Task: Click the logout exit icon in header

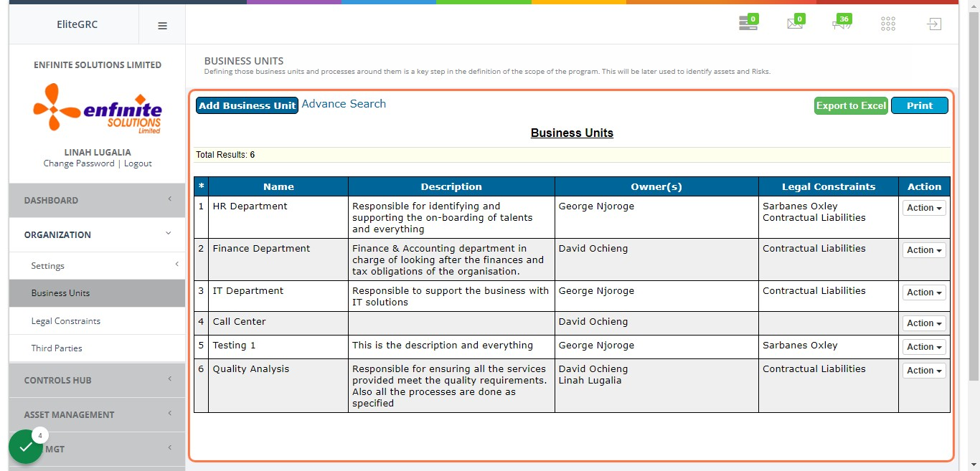Action: click(x=933, y=24)
